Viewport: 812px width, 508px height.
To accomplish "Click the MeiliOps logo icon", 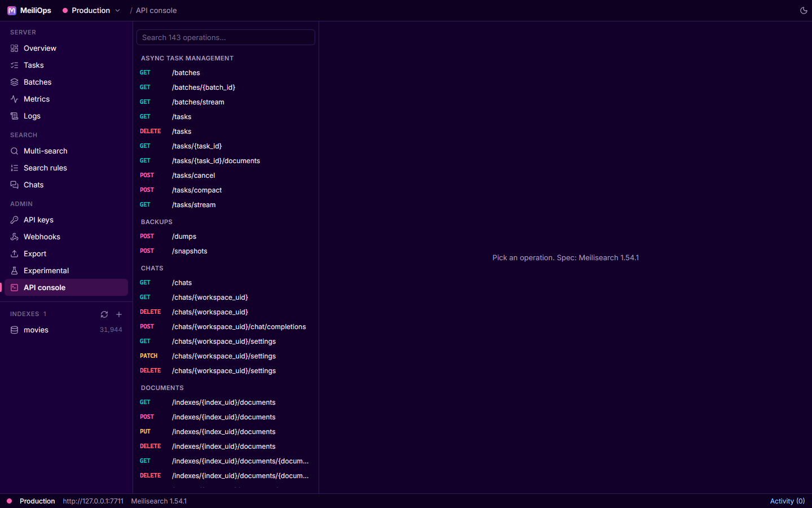I will click(12, 10).
